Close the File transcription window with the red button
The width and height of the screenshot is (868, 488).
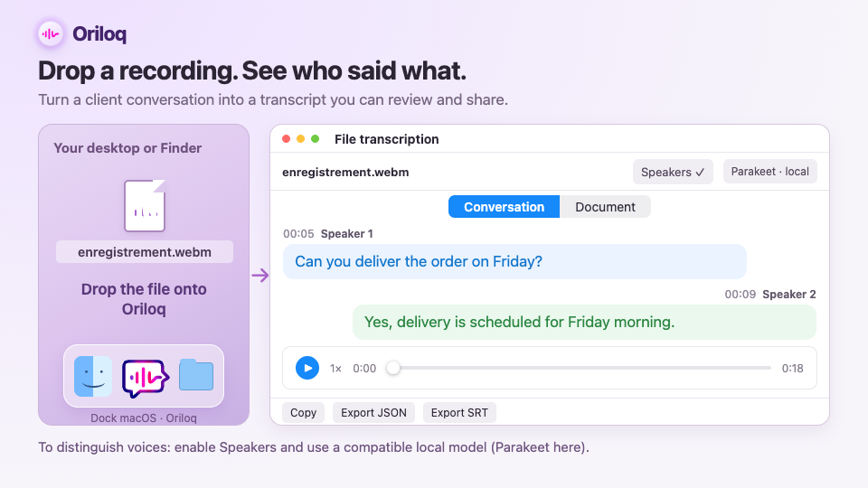287,139
